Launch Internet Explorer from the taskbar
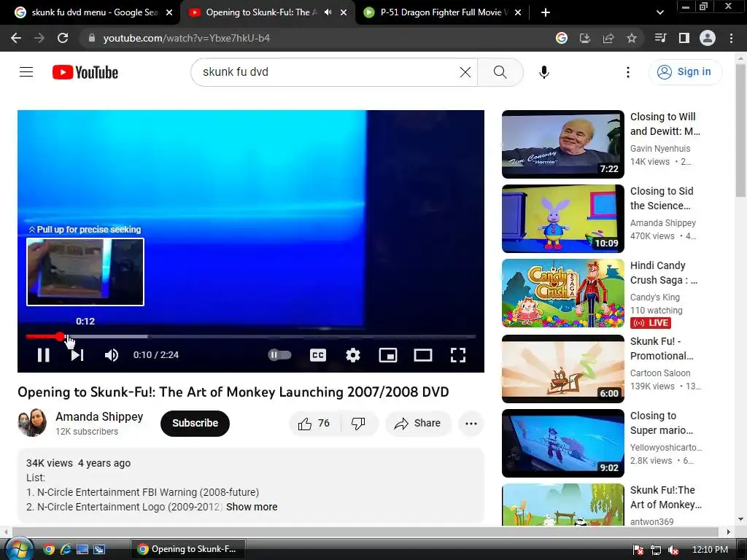 (66, 550)
